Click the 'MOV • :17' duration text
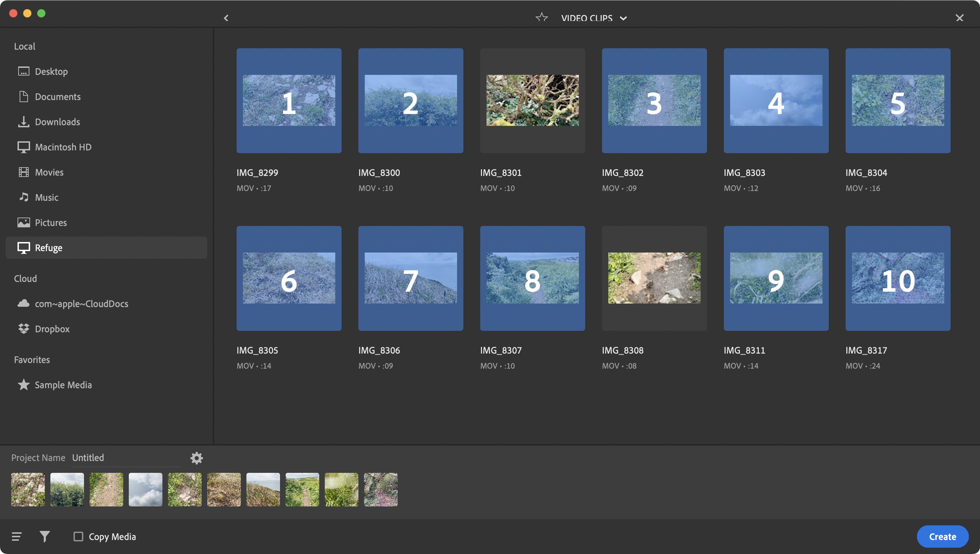 [254, 189]
